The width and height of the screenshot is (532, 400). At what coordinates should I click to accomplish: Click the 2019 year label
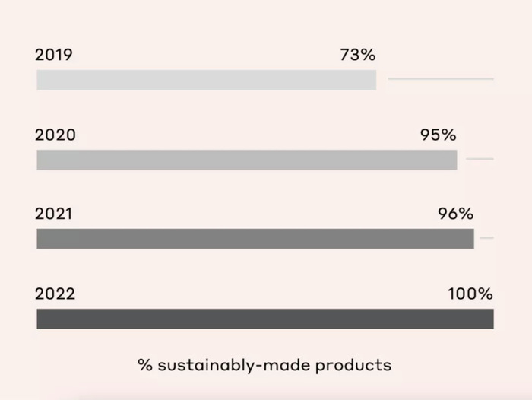54,55
